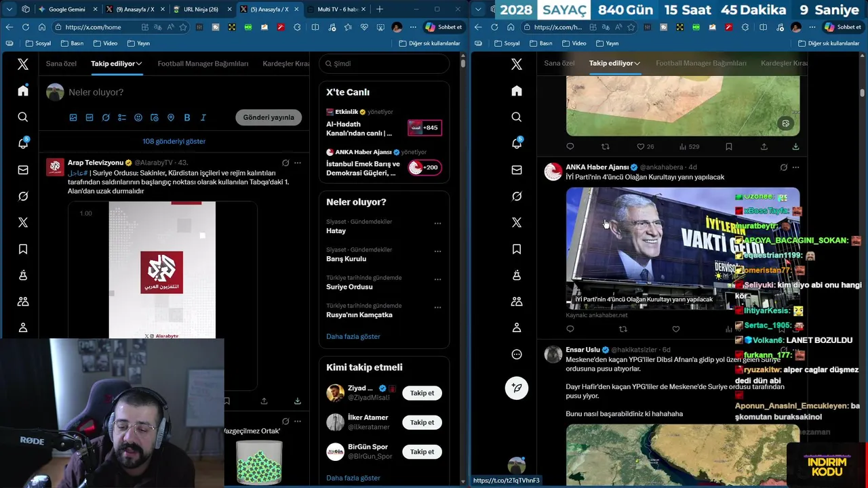Screen dimensions: 868x488
Task: Click 108 gönderiyi göster link
Action: click(x=174, y=142)
